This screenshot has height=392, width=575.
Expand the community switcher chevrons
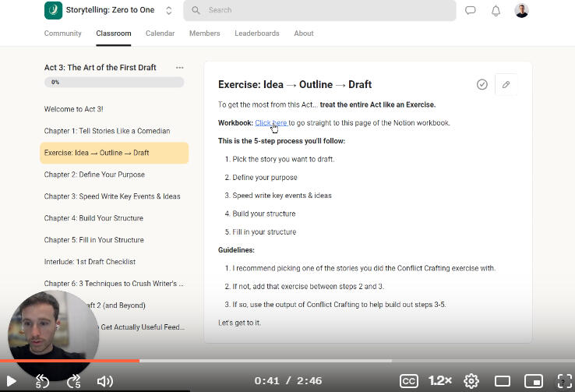tap(169, 11)
